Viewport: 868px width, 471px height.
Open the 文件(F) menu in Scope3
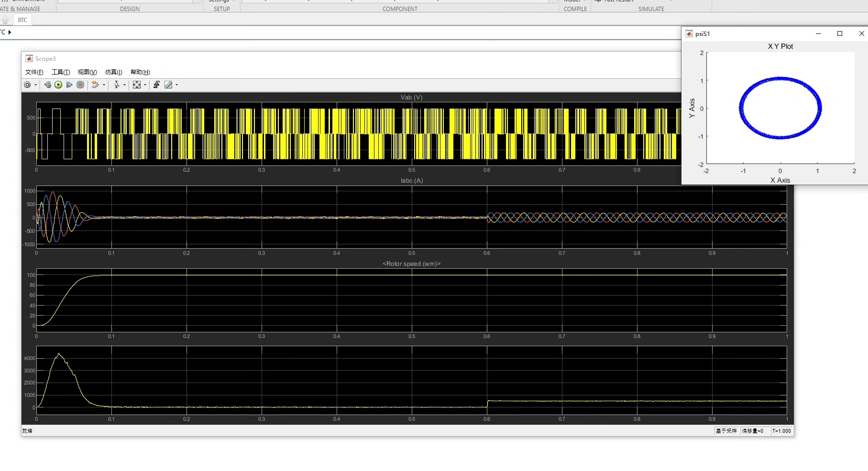pos(34,72)
